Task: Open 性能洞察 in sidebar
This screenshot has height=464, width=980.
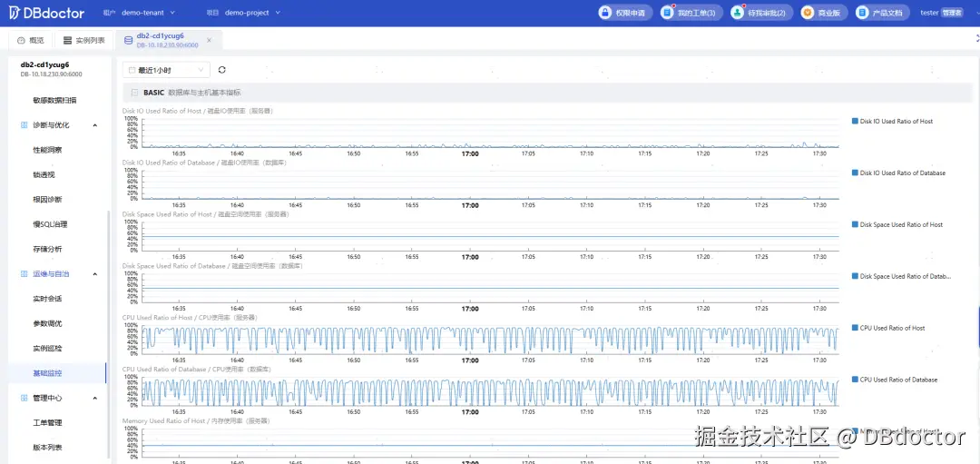Action: (x=47, y=150)
